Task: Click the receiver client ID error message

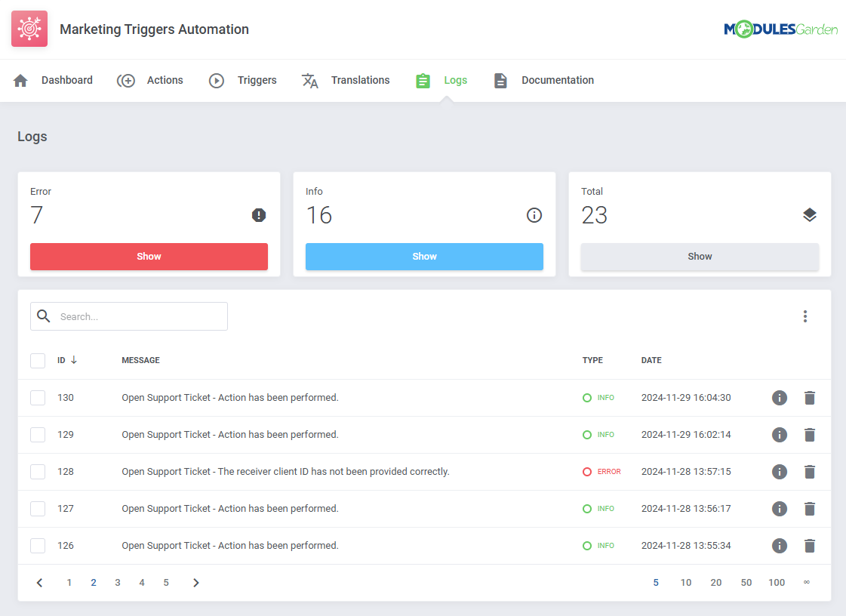Action: (285, 472)
